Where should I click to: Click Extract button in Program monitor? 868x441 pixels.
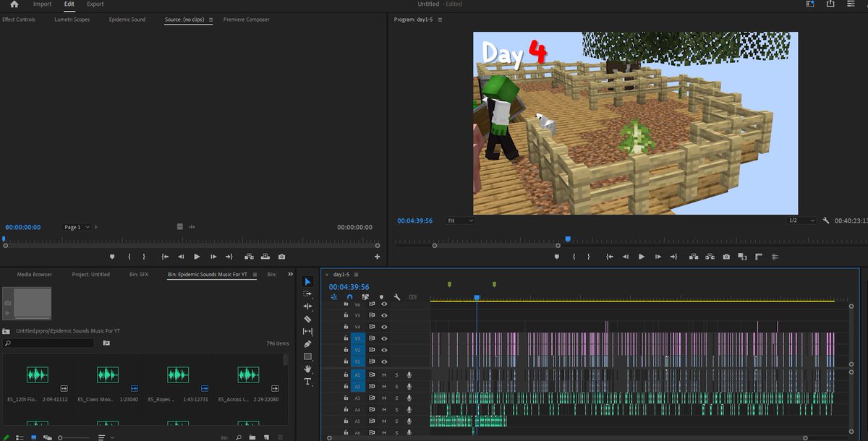(710, 257)
